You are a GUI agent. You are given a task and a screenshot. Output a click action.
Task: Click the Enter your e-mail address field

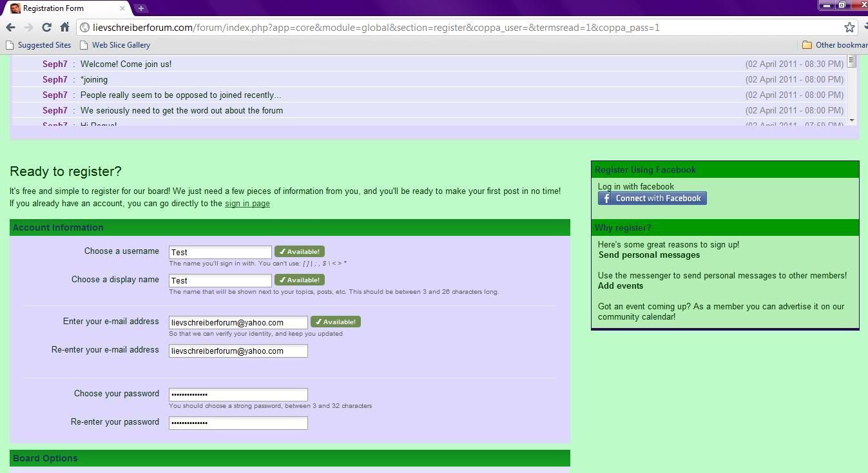[238, 322]
